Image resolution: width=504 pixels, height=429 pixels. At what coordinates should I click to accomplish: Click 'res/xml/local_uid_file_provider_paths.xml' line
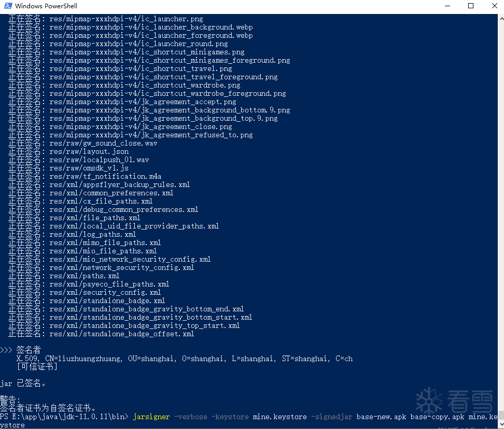click(x=114, y=226)
